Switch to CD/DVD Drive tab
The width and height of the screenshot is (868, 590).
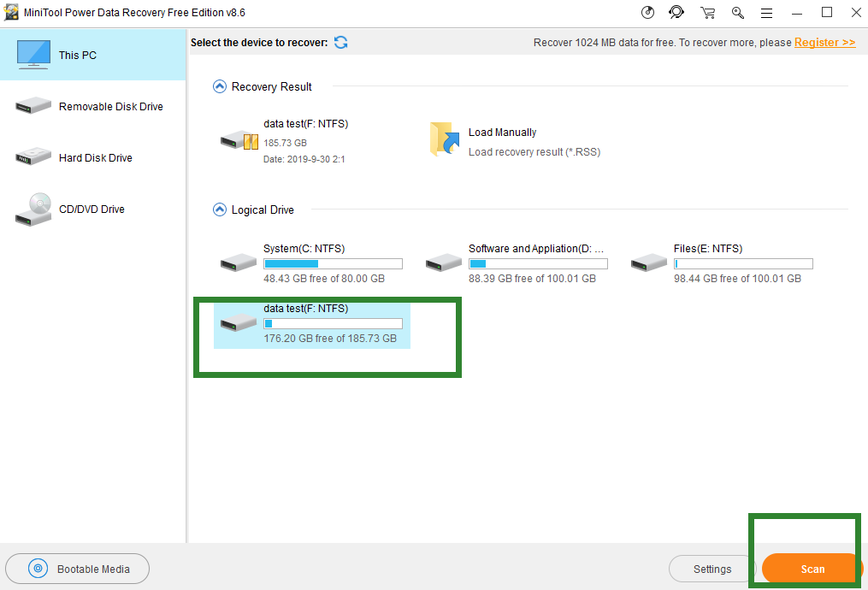[x=93, y=209]
